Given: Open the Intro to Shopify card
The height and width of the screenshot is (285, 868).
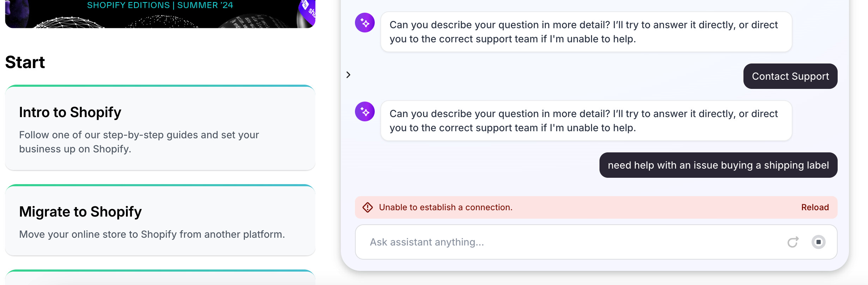Looking at the screenshot, I should 160,128.
